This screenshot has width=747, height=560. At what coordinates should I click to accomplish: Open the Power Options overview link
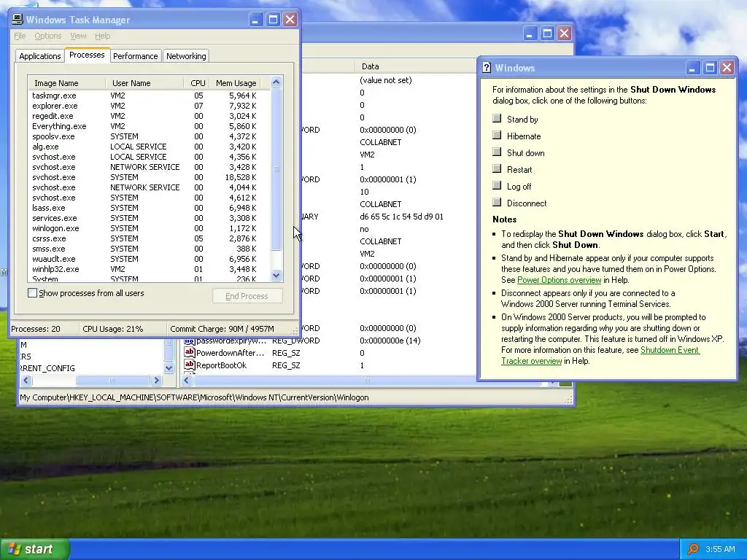tap(560, 280)
